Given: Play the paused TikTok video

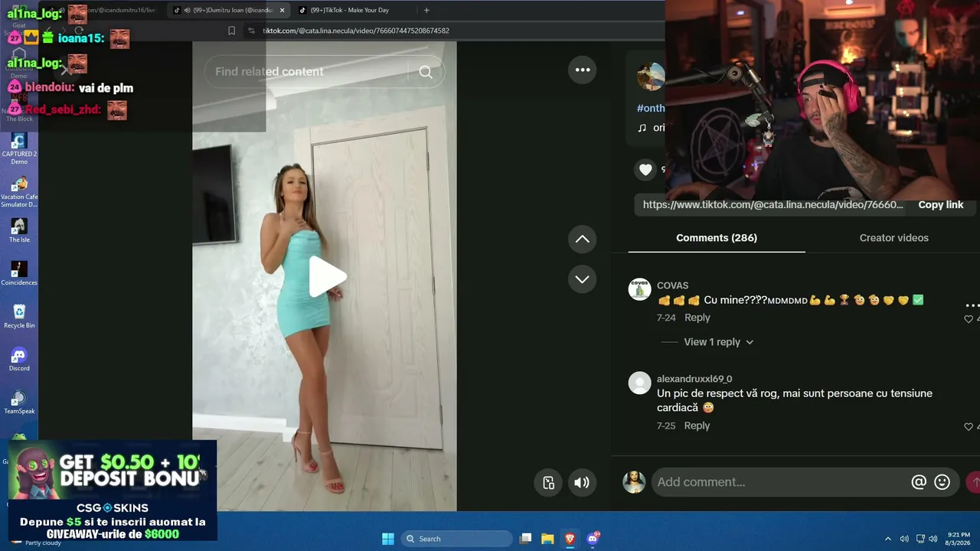Looking at the screenshot, I should point(327,276).
